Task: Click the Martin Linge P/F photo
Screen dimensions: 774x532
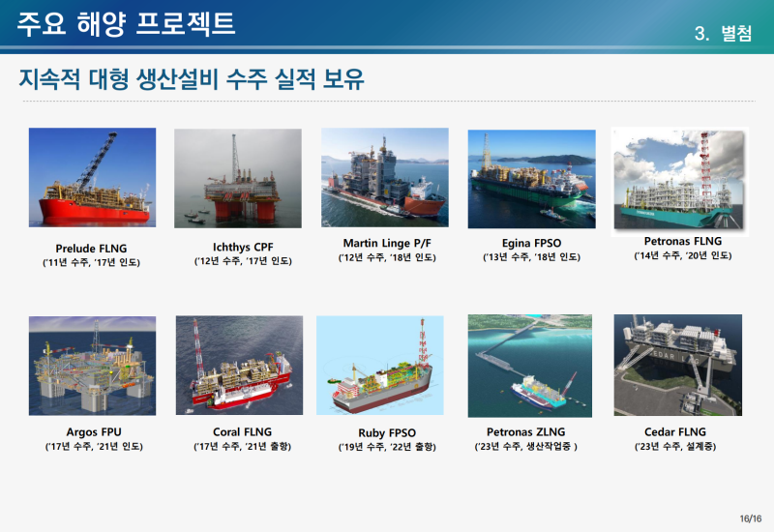Action: point(384,178)
